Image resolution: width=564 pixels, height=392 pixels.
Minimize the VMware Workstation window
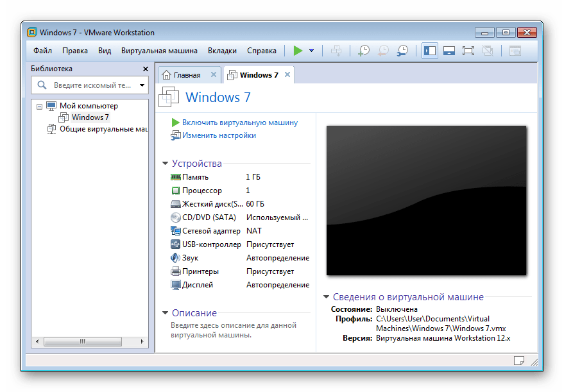(x=484, y=33)
